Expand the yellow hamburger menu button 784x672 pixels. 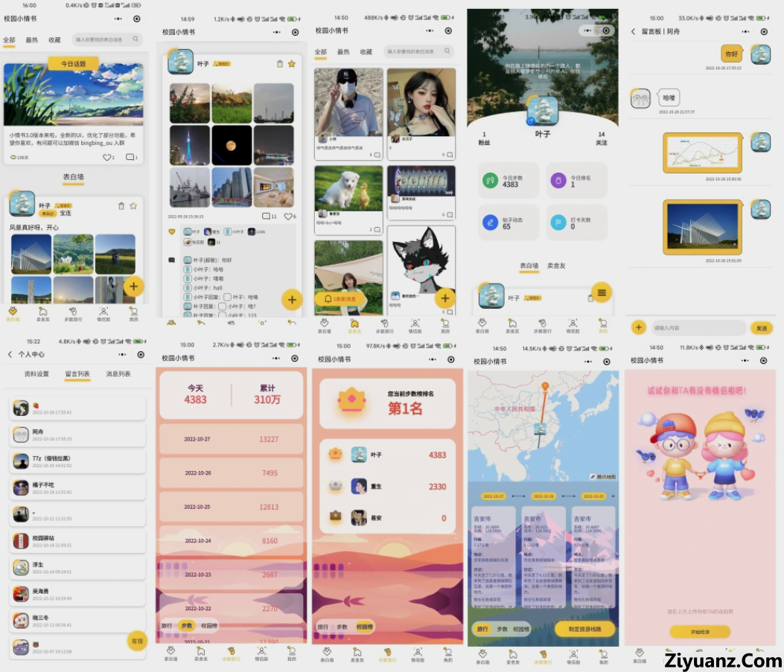tap(602, 292)
